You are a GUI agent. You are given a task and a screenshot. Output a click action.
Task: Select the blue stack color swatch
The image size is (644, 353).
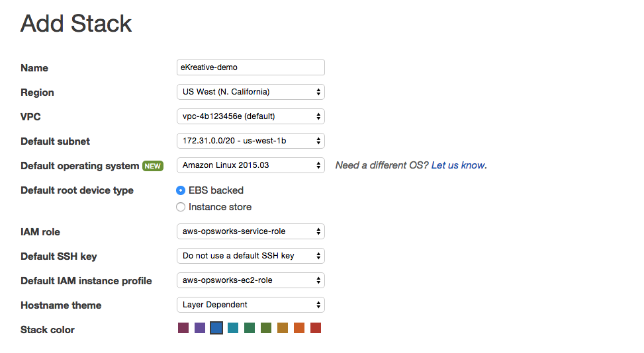[x=216, y=328]
